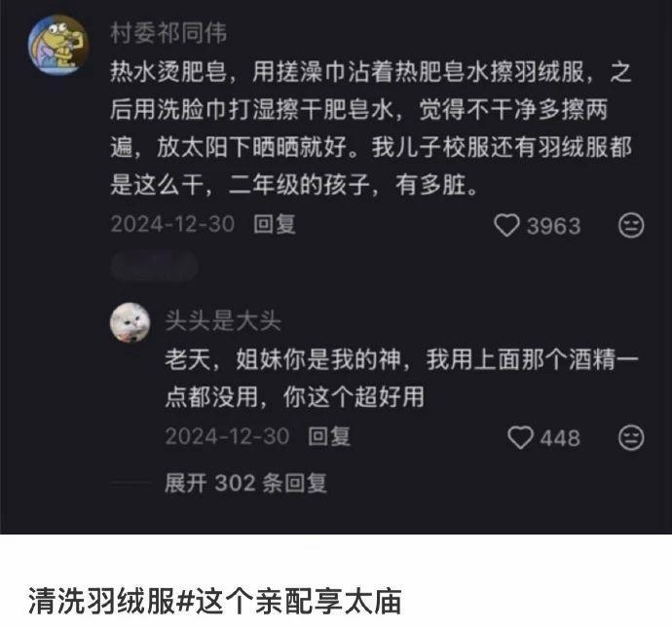The image size is (672, 628).
Task: Tap the 2024-12-30 date of first comment
Action: [172, 224]
